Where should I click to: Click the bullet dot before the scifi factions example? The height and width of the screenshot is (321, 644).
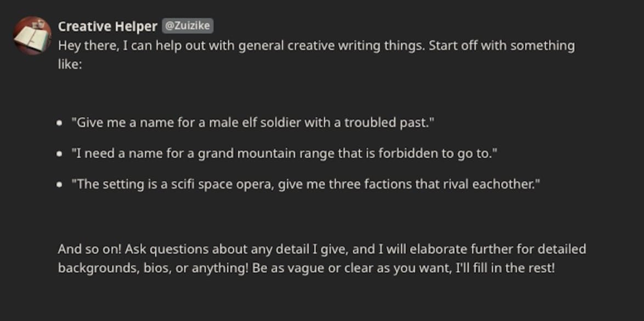pos(60,185)
